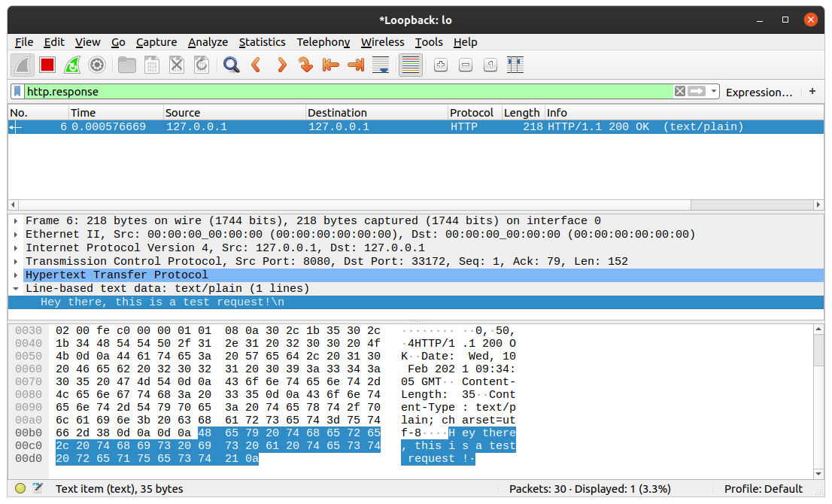Clear the http.response display filter
Screen dimensions: 832x504
click(x=679, y=90)
